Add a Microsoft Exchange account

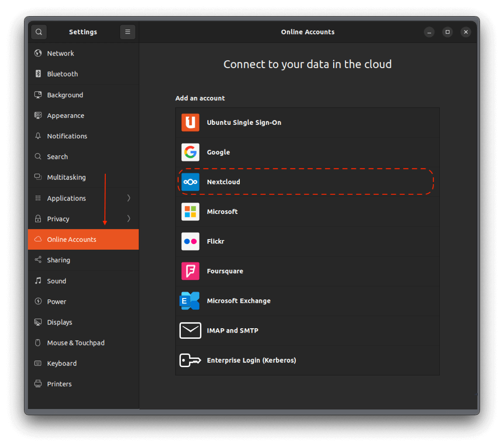(306, 300)
